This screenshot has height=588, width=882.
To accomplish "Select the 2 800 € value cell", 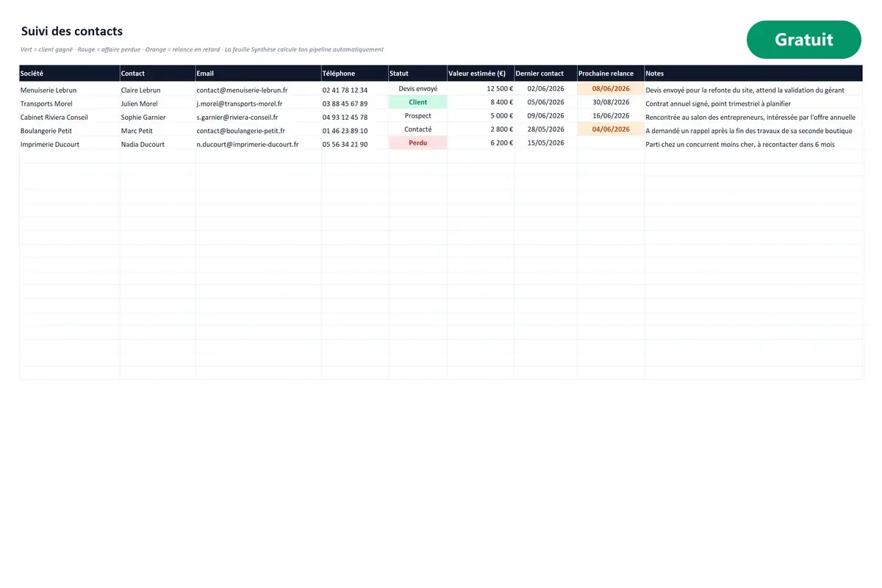I will (481, 129).
